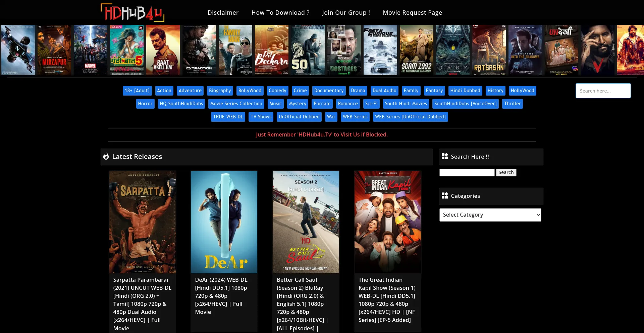Screen dimensions: 644x333
Task: Open the Fantasy category tag
Action: pyautogui.click(x=434, y=91)
